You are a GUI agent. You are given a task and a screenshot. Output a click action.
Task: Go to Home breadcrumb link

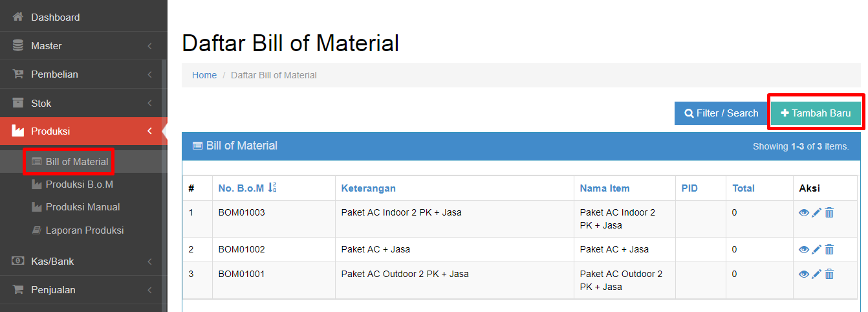coord(204,75)
